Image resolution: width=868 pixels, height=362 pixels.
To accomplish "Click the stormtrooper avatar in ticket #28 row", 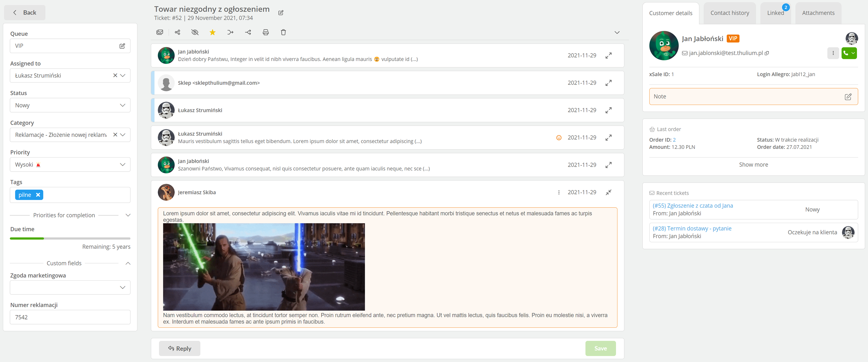I will 848,233.
